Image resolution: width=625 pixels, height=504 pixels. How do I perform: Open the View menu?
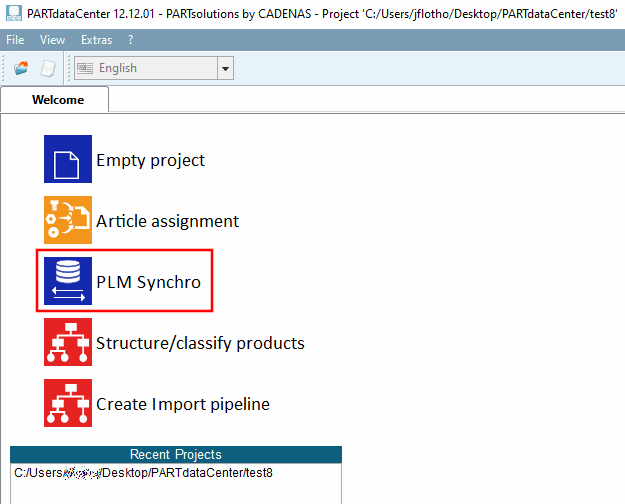point(52,40)
